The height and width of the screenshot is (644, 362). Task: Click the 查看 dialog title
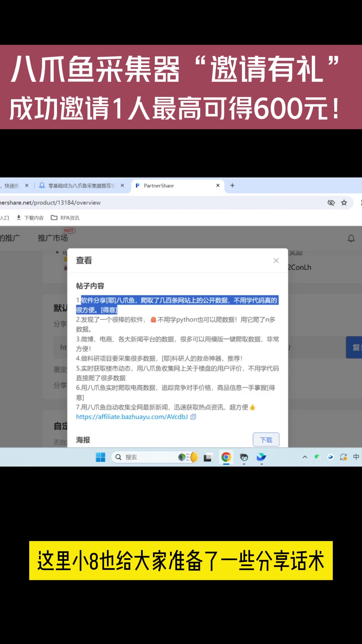coord(84,260)
